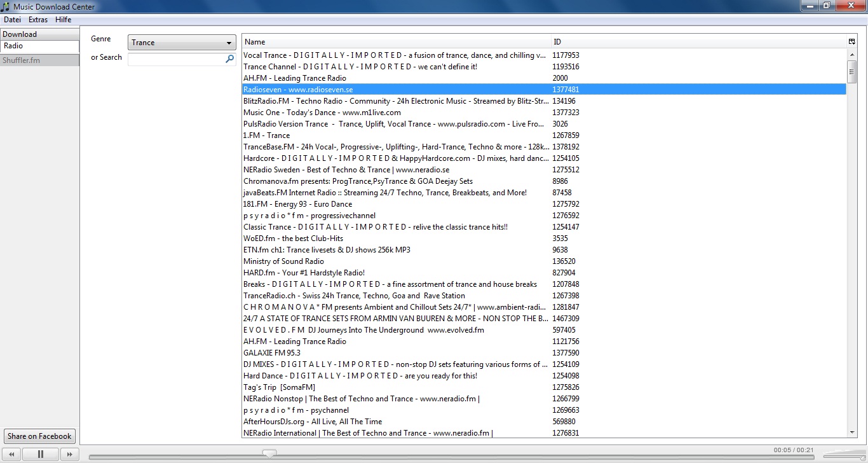This screenshot has width=868, height=463.
Task: Select AH.FM station with ID 1121756
Action: [545, 342]
